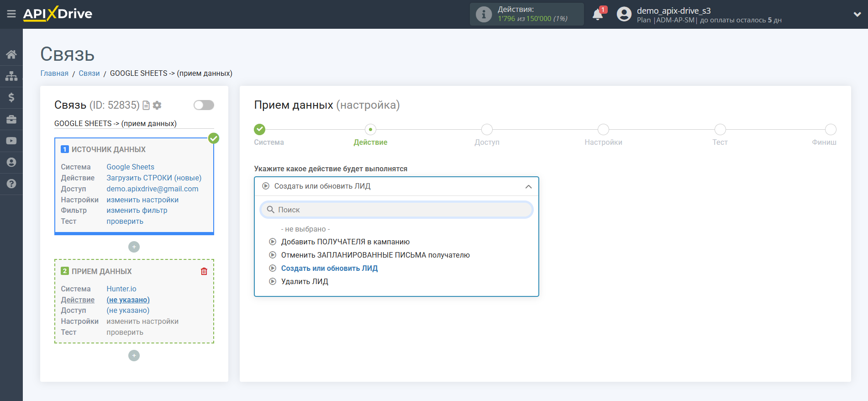Screen dimensions: 868x401
Task: Click source проверить test link
Action: pos(125,221)
